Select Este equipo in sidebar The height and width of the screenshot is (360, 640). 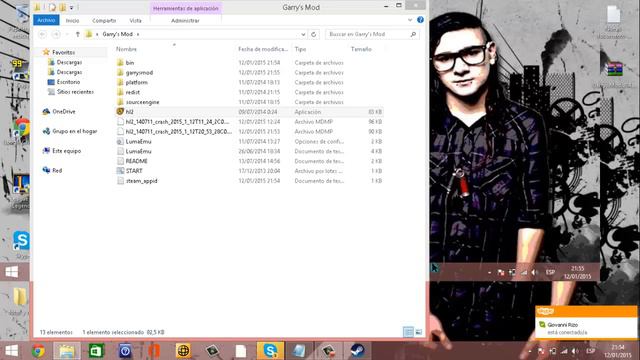[x=66, y=151]
